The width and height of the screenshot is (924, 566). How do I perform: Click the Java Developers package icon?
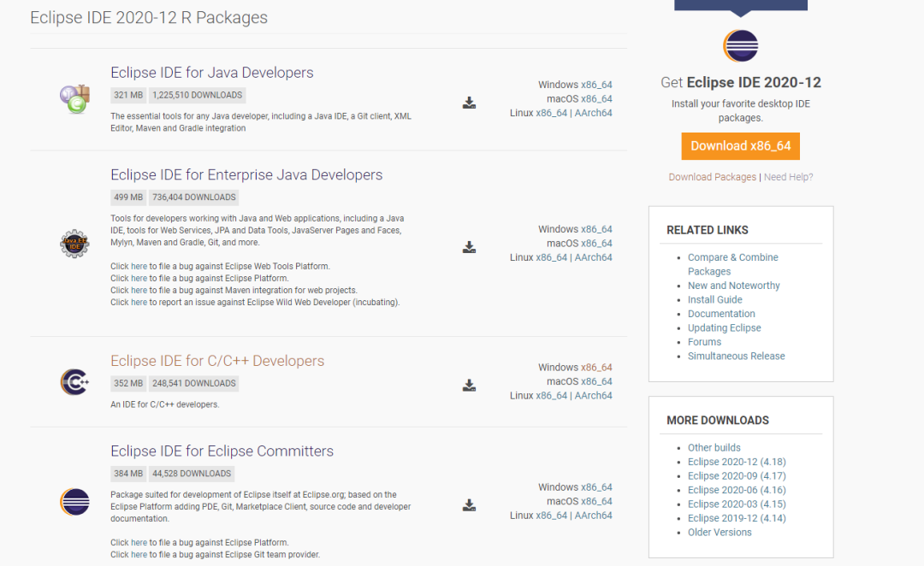[x=74, y=99]
